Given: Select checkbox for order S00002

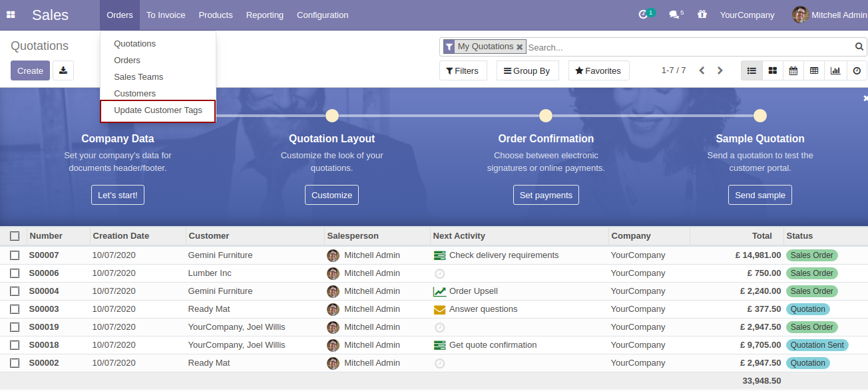Looking at the screenshot, I should pos(15,363).
